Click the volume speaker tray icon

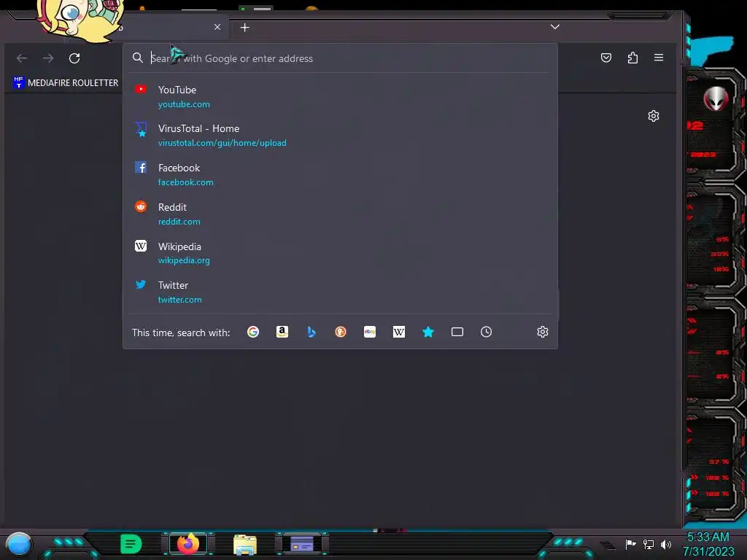point(666,544)
